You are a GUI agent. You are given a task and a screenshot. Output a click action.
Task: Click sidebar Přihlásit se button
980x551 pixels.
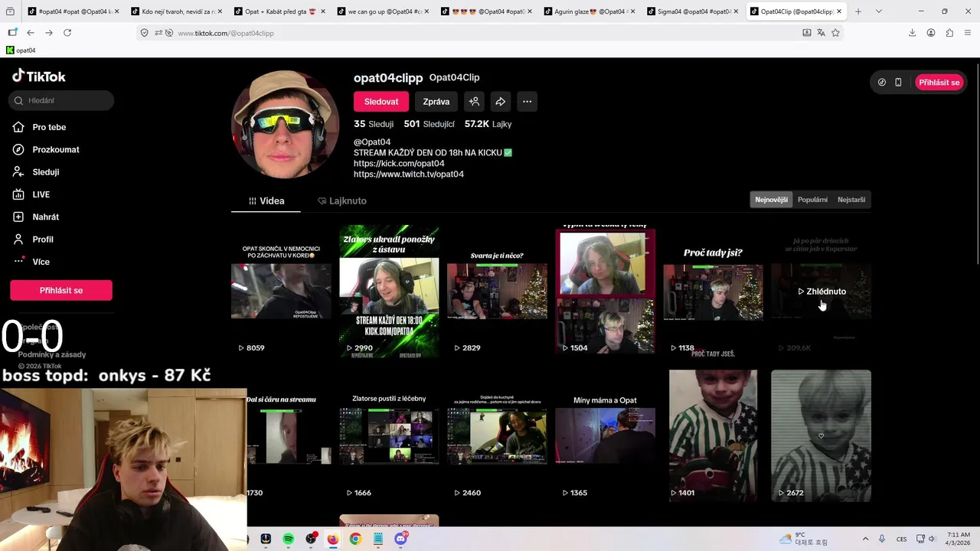61,290
